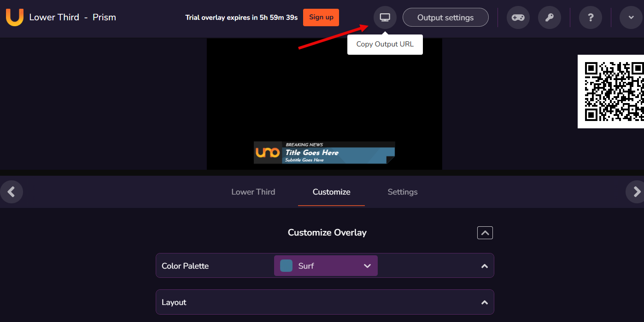
Task: Click the key icon in header
Action: pyautogui.click(x=550, y=17)
